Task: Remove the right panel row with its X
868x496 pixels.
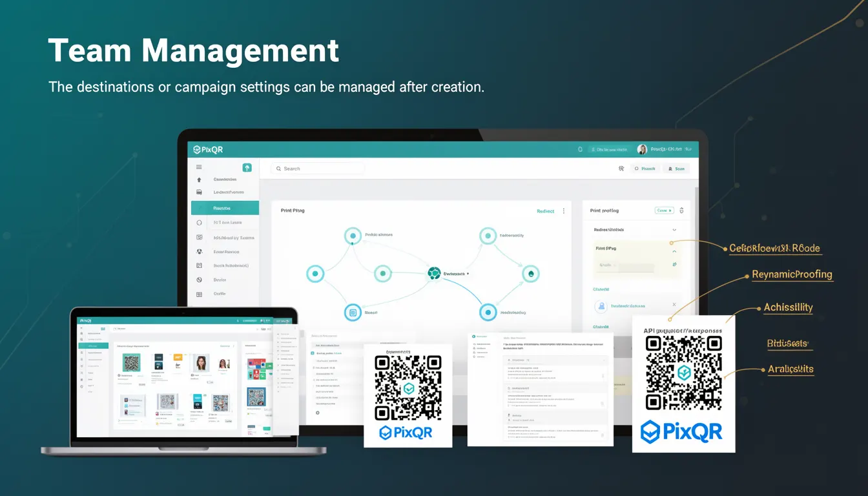Action: click(674, 304)
